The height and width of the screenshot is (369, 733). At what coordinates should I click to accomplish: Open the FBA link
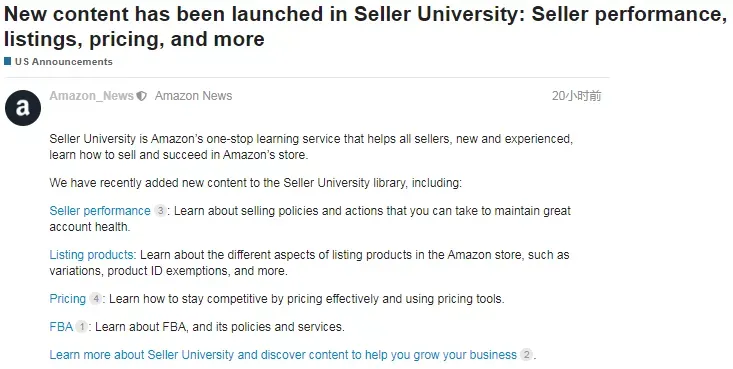coord(61,327)
